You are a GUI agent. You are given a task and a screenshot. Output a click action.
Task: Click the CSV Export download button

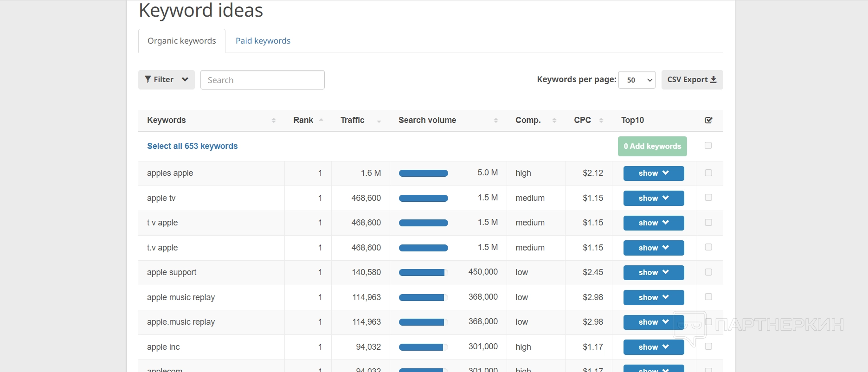[x=692, y=80]
